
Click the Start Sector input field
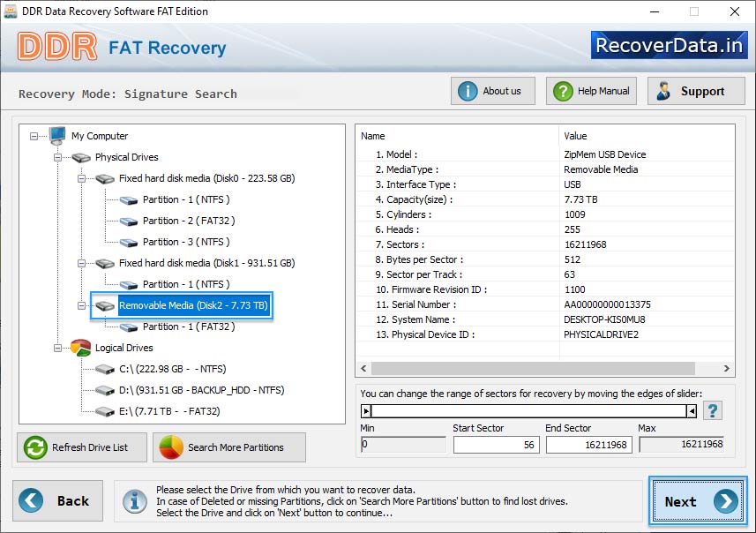(x=496, y=445)
